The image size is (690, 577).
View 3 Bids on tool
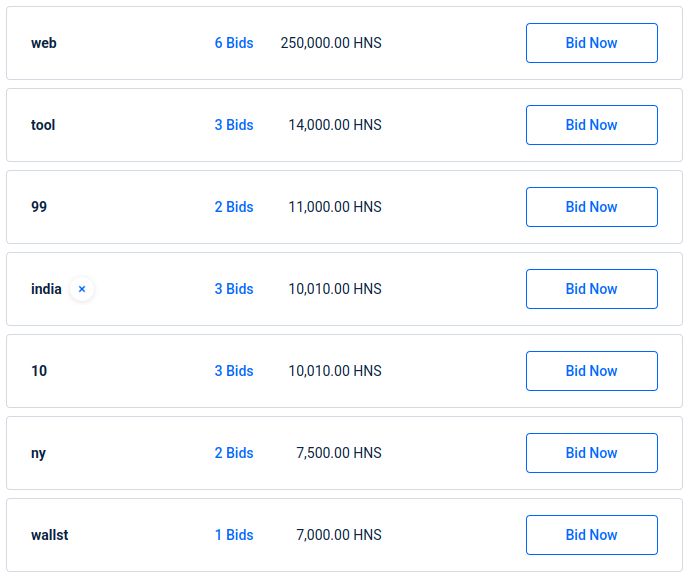(234, 125)
